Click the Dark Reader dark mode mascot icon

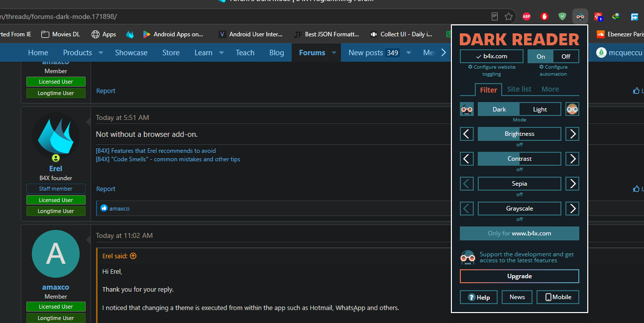coord(467,109)
